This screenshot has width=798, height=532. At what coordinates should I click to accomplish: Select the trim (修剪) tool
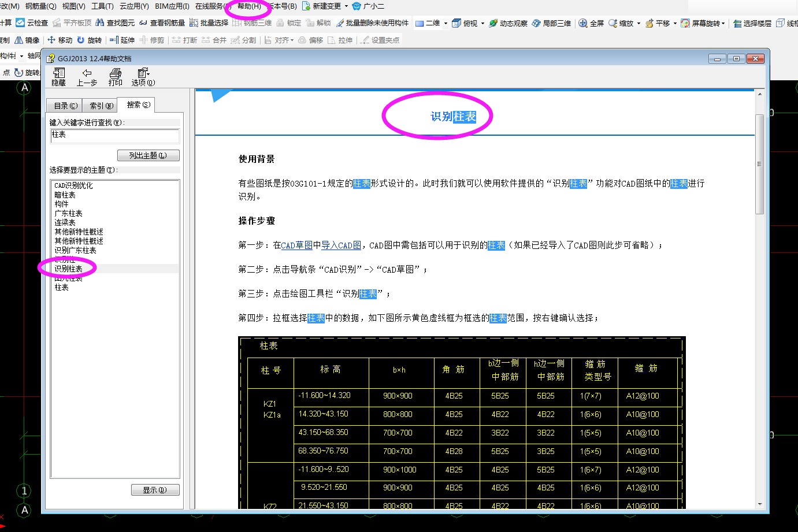coord(152,40)
